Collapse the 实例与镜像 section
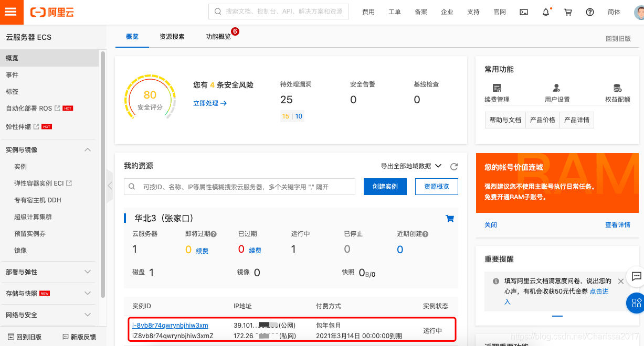The height and width of the screenshot is (346, 644). pos(88,149)
